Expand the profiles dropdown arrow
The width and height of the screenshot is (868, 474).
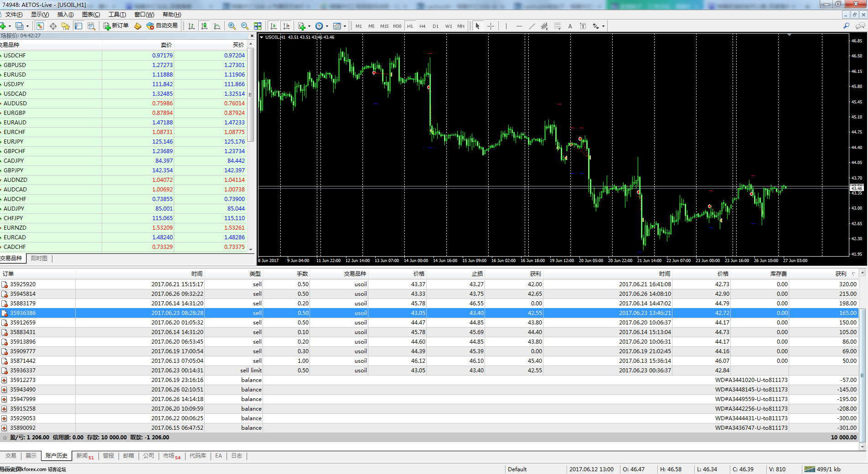coord(27,26)
